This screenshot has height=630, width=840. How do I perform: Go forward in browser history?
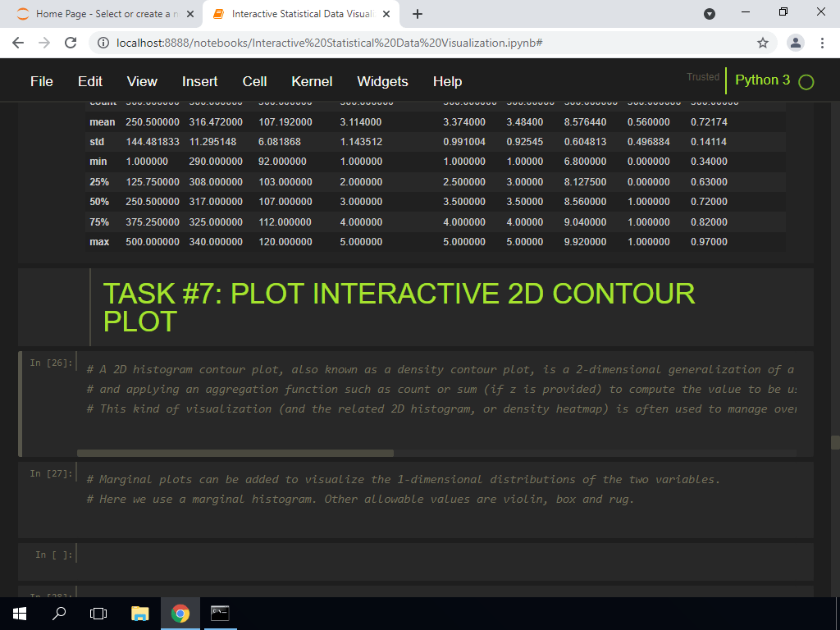44,43
